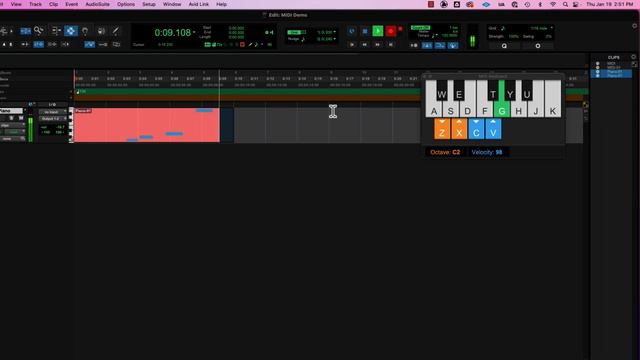Click the T black piano key
640x360 pixels.
point(493,90)
